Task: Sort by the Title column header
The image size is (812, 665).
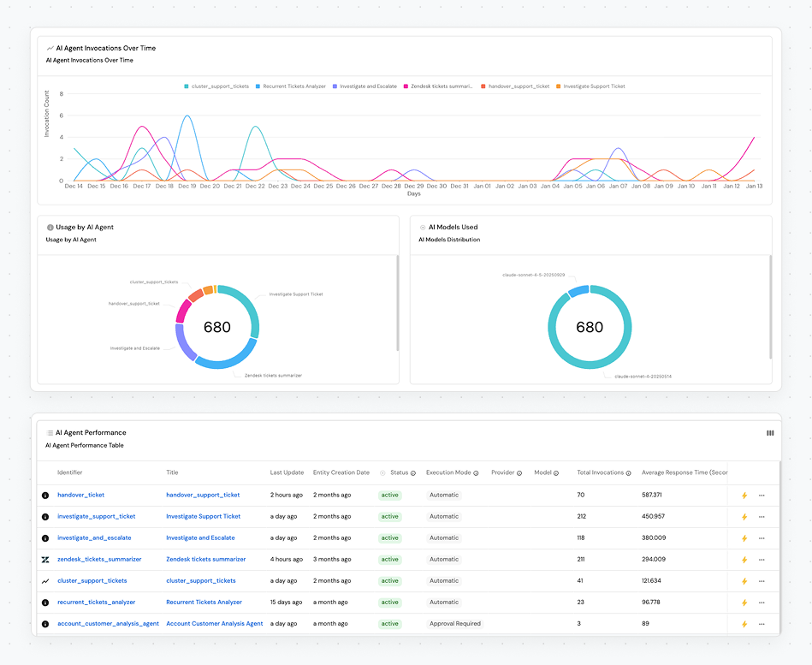Action: (172, 472)
